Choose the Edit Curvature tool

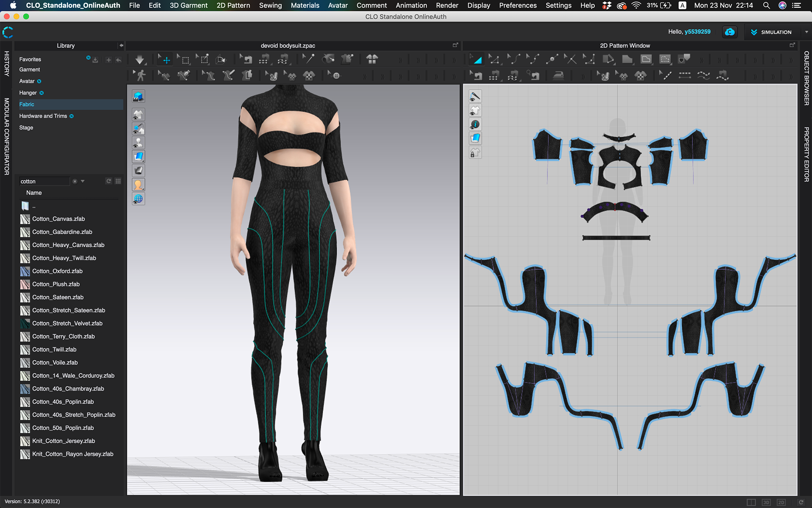pyautogui.click(x=514, y=60)
